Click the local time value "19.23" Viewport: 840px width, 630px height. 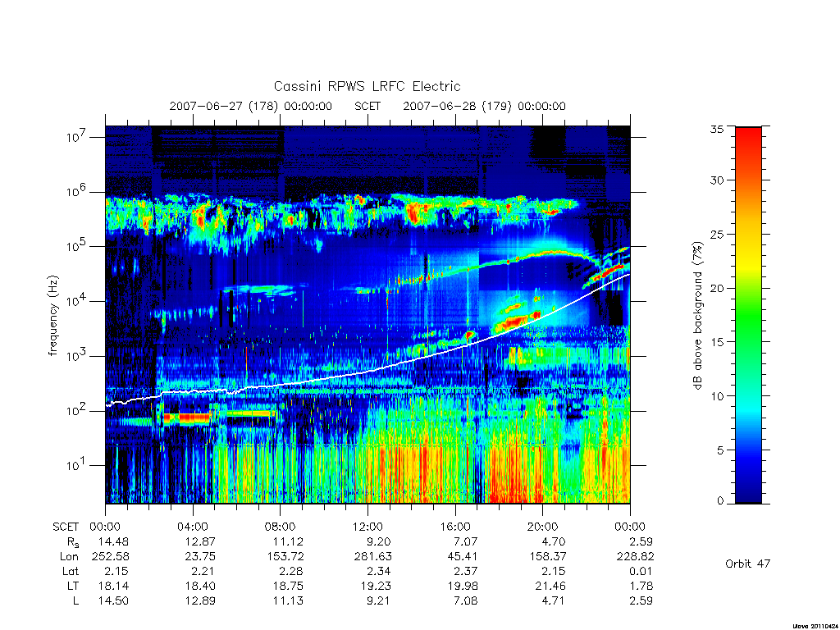coord(376,586)
